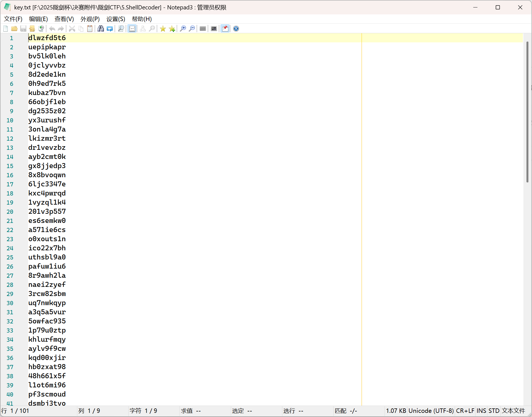Open the 设置(S) menu
The width and height of the screenshot is (532, 417).
click(x=116, y=19)
